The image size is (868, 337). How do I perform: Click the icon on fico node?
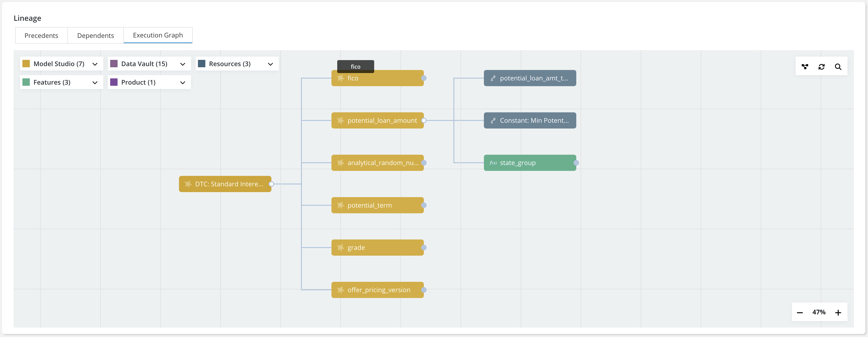tap(340, 78)
